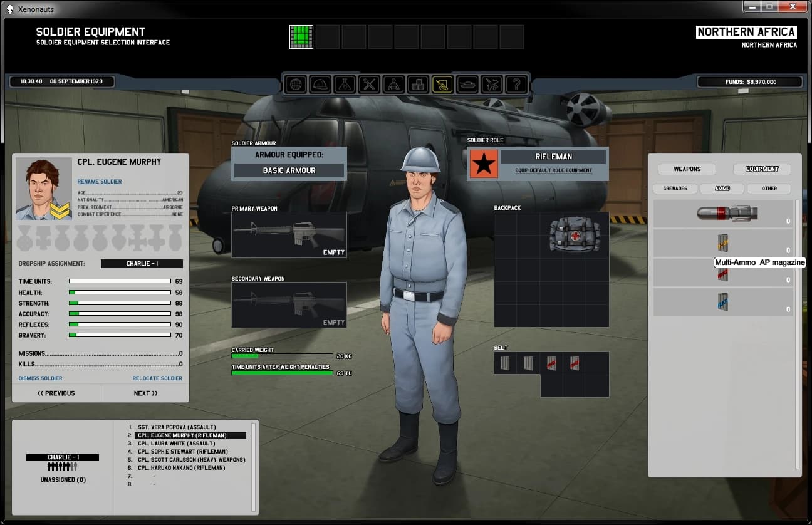The height and width of the screenshot is (525, 812).
Task: Open the Charlie-1 dropship assignment field
Action: tap(142, 264)
